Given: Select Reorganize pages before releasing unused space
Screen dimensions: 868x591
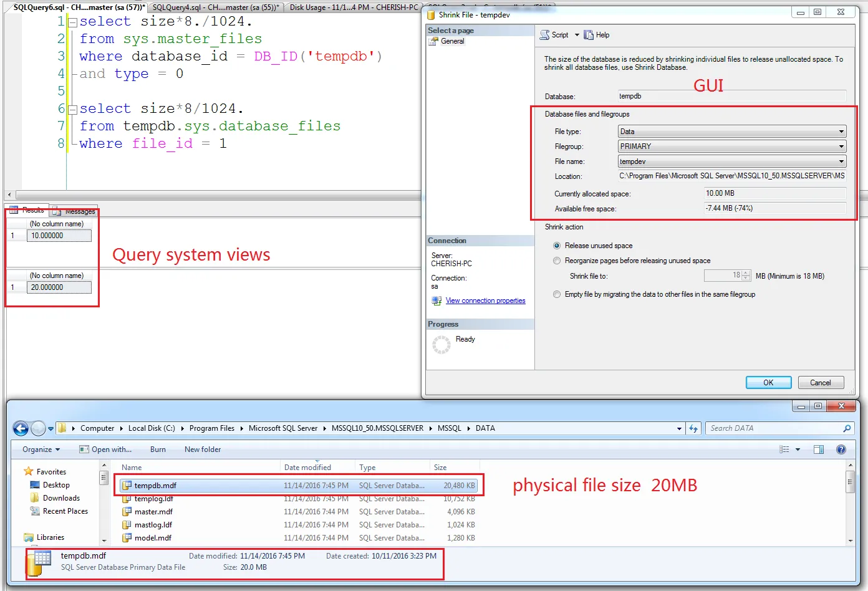Looking at the screenshot, I should (x=557, y=261).
